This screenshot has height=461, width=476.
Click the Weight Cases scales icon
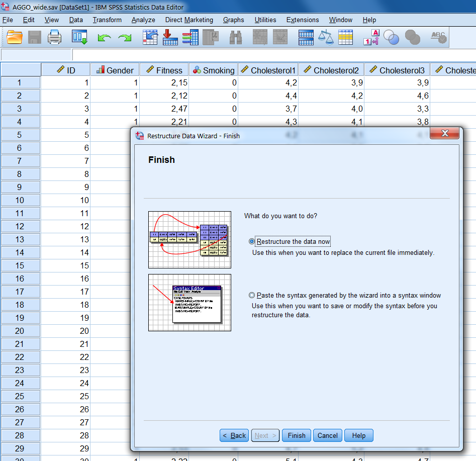pos(326,37)
